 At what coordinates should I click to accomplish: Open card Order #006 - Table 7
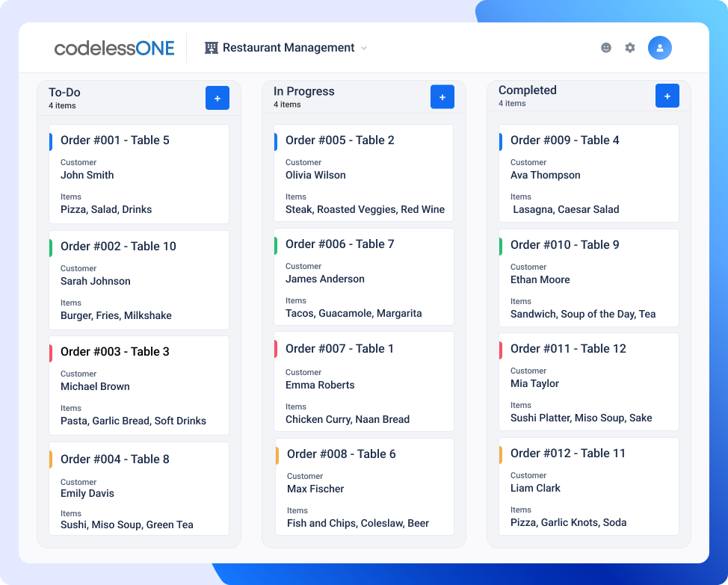pos(363,277)
